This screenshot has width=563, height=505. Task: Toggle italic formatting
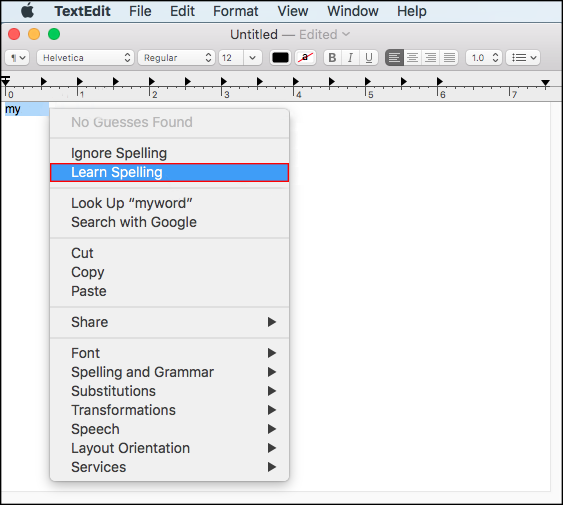[350, 57]
